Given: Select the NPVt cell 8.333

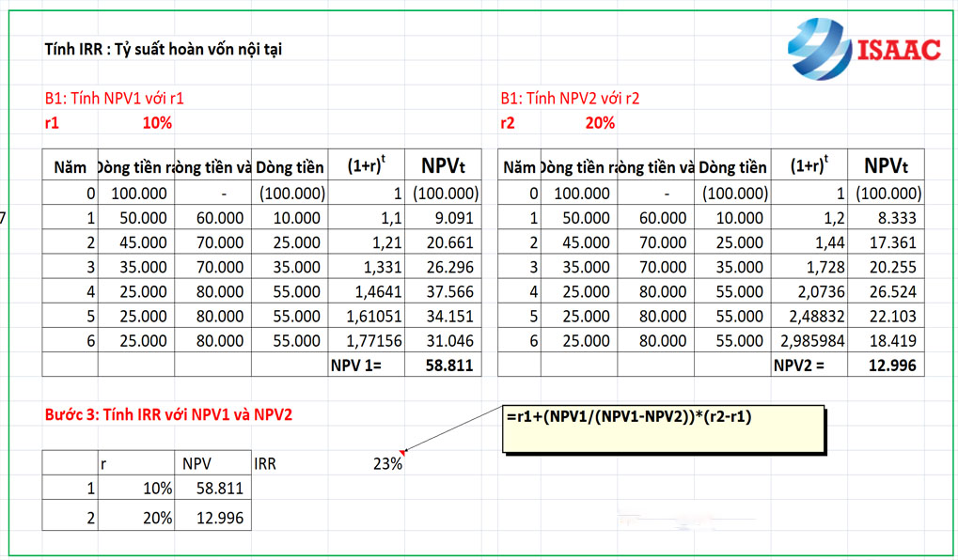Looking at the screenshot, I should (886, 217).
